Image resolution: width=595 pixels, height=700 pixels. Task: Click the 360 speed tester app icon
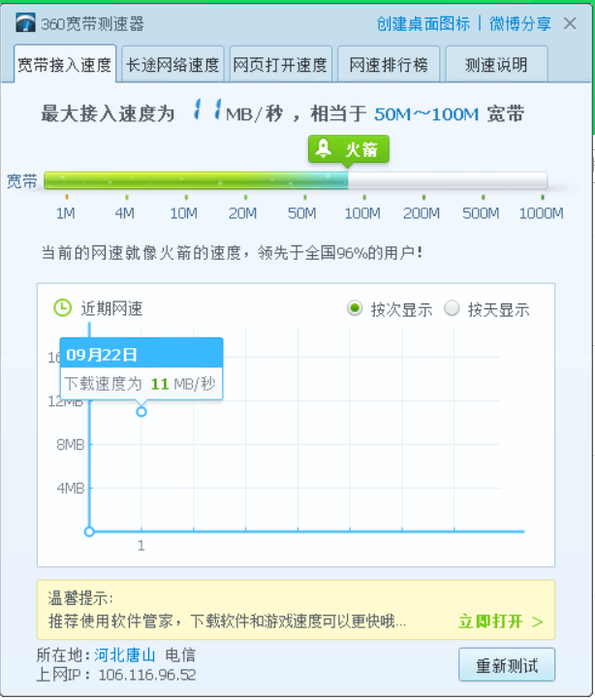point(25,22)
